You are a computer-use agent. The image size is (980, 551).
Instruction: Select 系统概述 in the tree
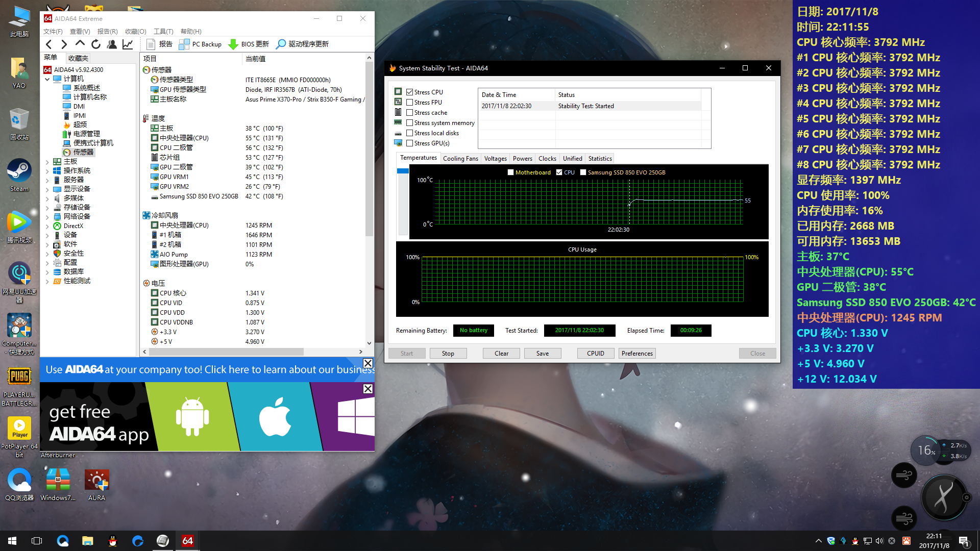(x=82, y=88)
